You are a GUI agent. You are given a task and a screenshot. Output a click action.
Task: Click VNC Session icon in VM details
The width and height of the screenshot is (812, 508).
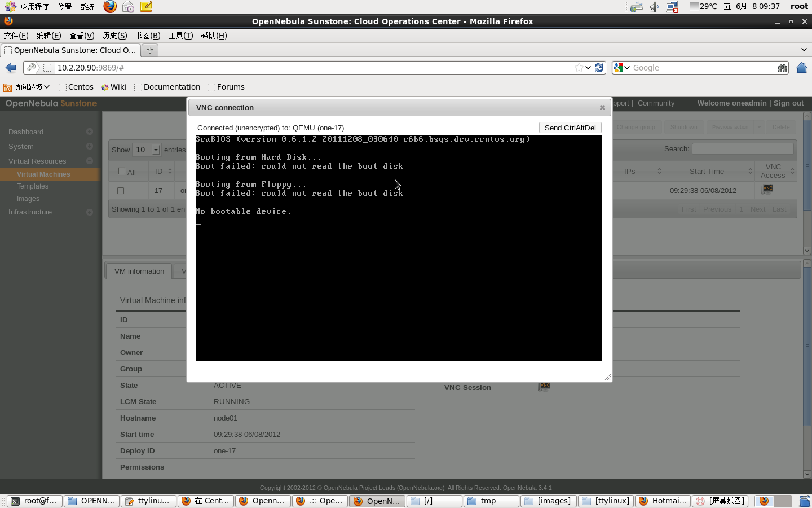click(x=544, y=387)
